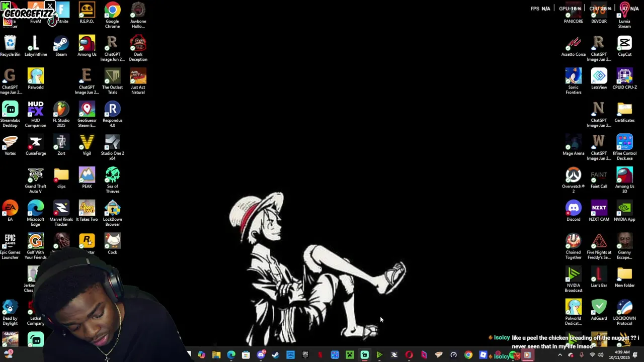Open the Palworld desktop shortcut
The width and height of the screenshot is (644, 362).
point(36,79)
